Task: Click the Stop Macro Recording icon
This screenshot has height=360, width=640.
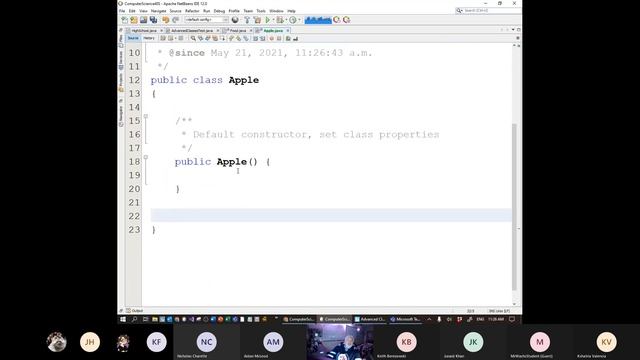Action: (x=279, y=38)
